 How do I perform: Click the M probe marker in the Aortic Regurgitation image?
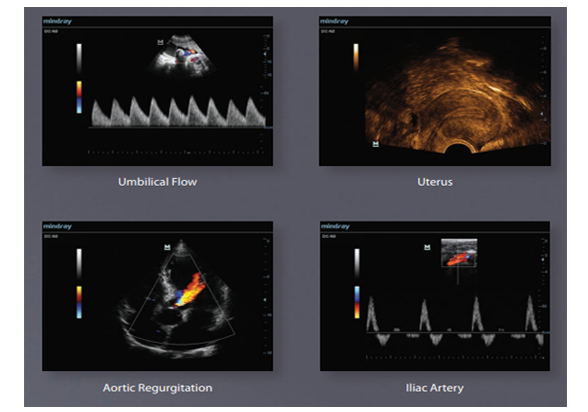167,247
